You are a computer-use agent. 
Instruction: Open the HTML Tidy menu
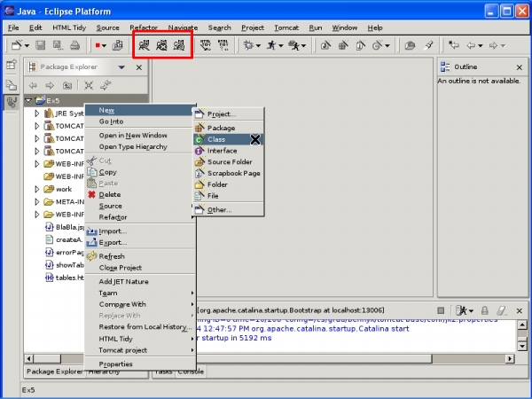point(69,27)
